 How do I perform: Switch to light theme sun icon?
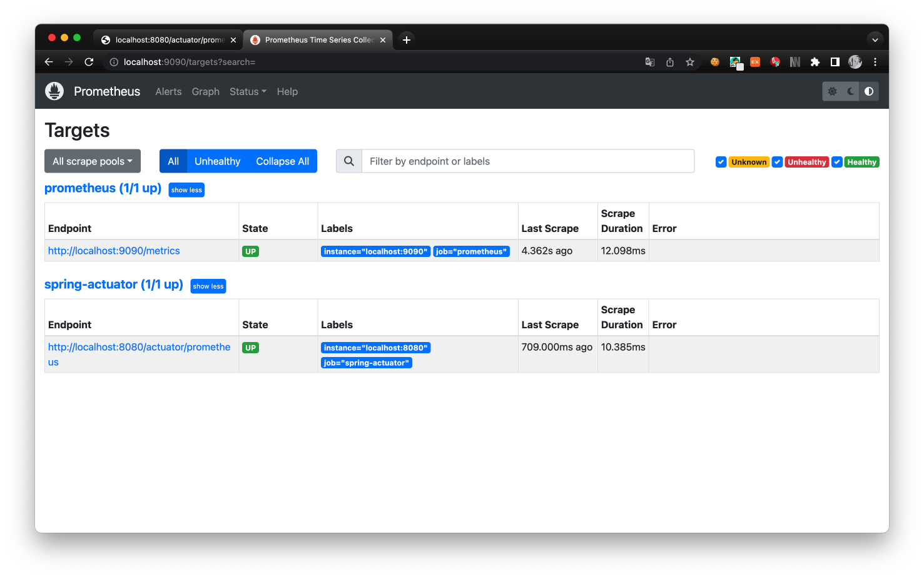(x=832, y=91)
